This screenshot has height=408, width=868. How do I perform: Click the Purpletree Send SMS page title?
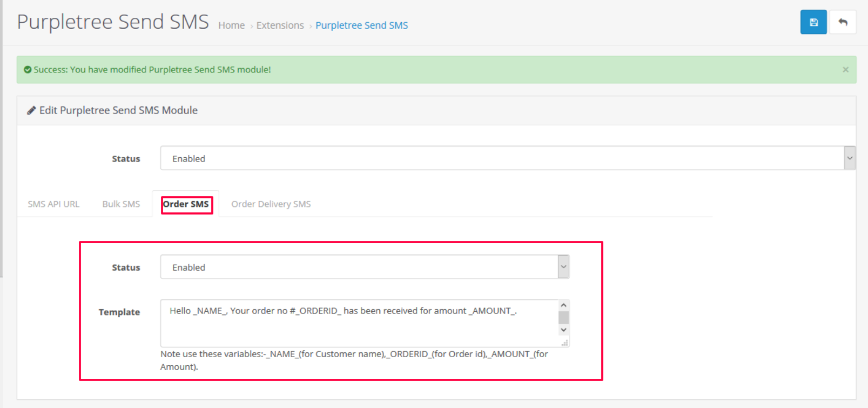point(113,22)
